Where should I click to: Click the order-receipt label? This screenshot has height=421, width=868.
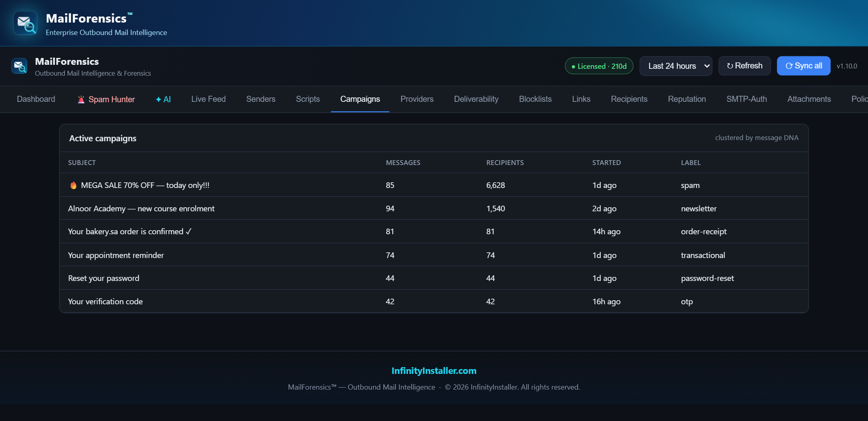(x=704, y=232)
